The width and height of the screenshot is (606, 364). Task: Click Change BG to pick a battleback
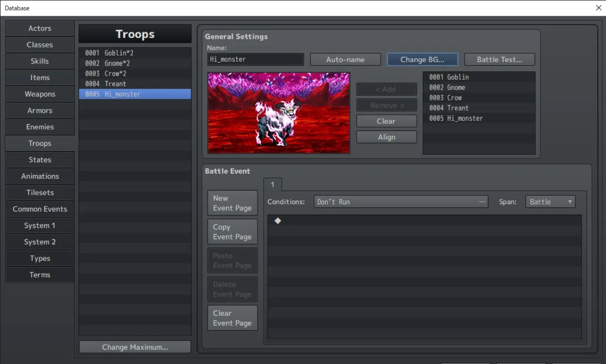422,59
